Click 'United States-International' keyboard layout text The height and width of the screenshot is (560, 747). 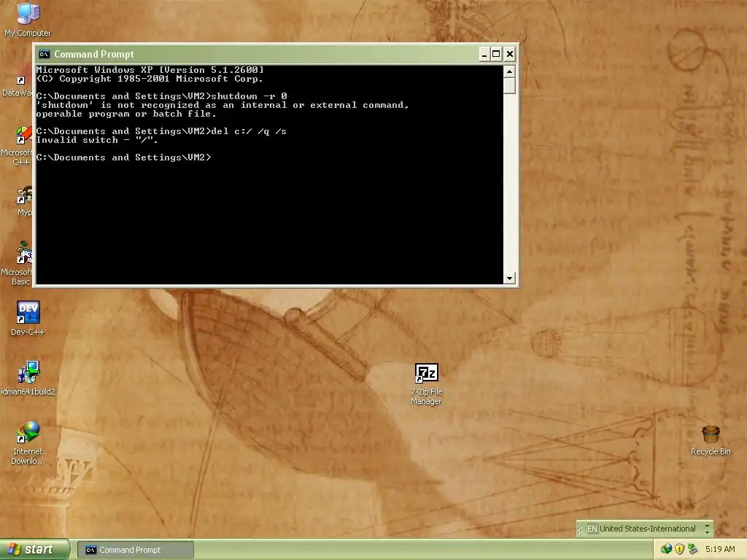648,529
